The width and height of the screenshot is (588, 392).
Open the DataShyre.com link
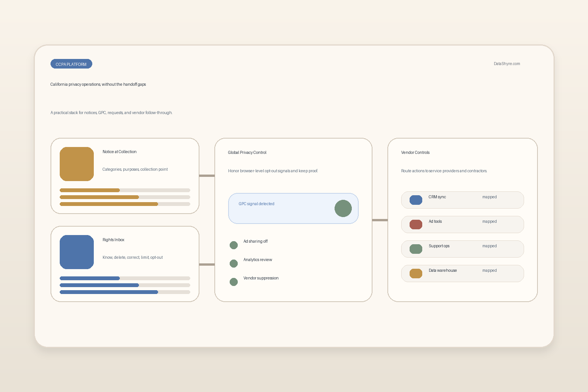507,64
